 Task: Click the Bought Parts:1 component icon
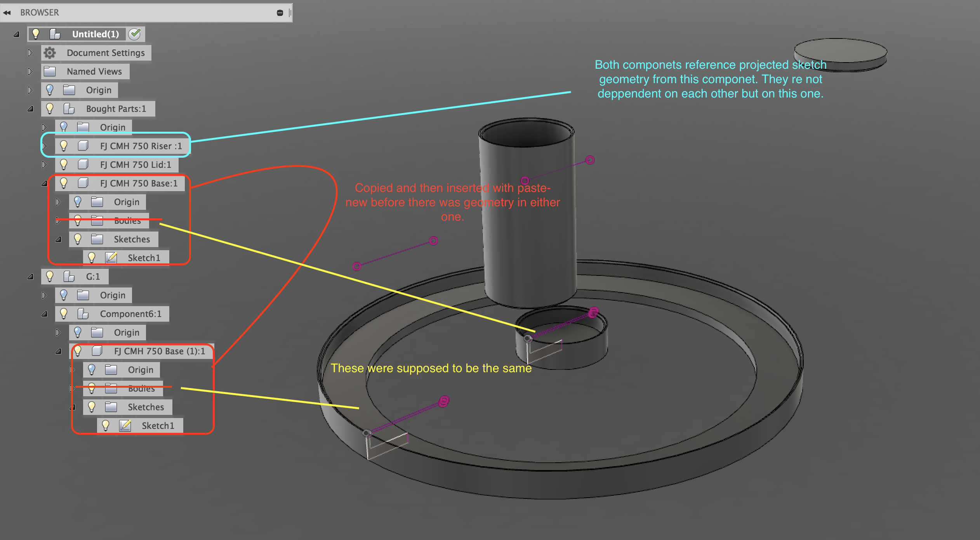[69, 109]
